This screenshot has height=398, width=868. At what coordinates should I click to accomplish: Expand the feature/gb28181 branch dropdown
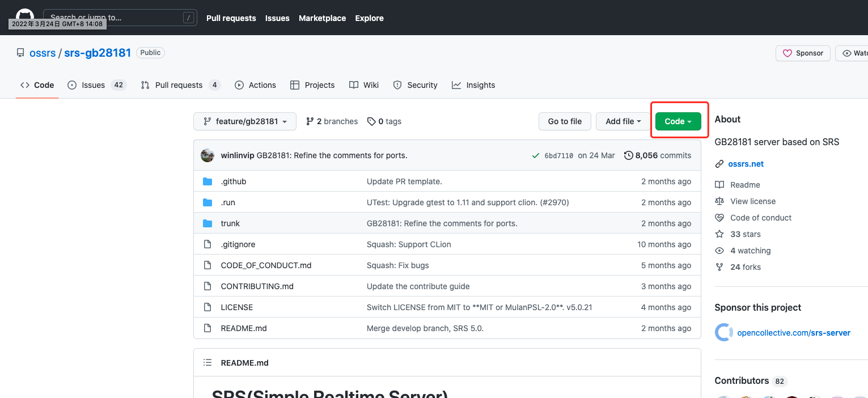245,121
